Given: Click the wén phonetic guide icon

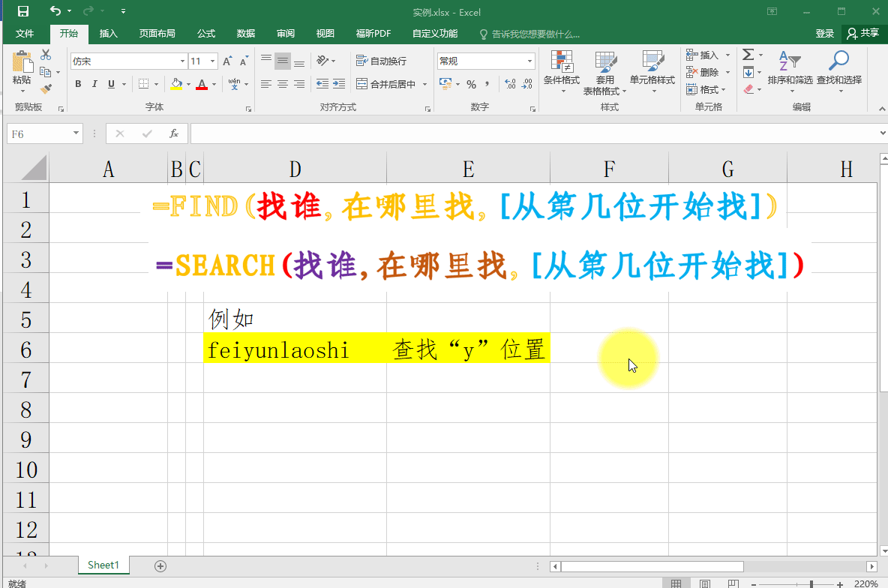Looking at the screenshot, I should point(234,84).
